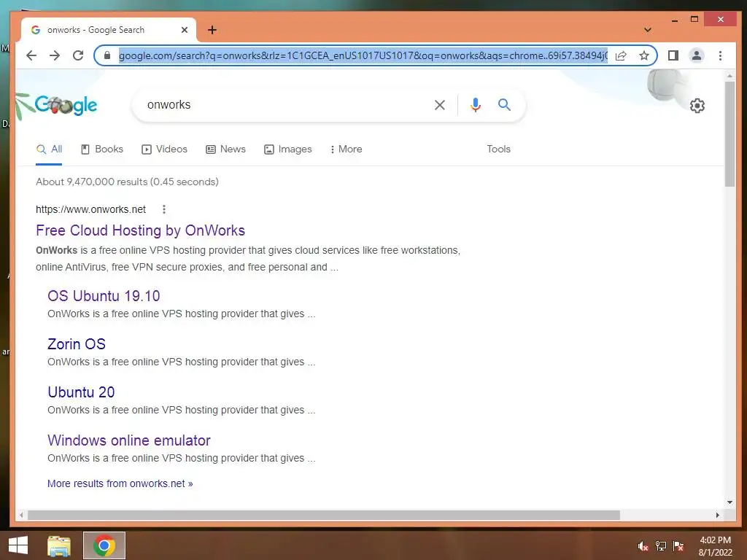Open the Action Center flag icon
The height and width of the screenshot is (560, 747).
pyautogui.click(x=678, y=546)
